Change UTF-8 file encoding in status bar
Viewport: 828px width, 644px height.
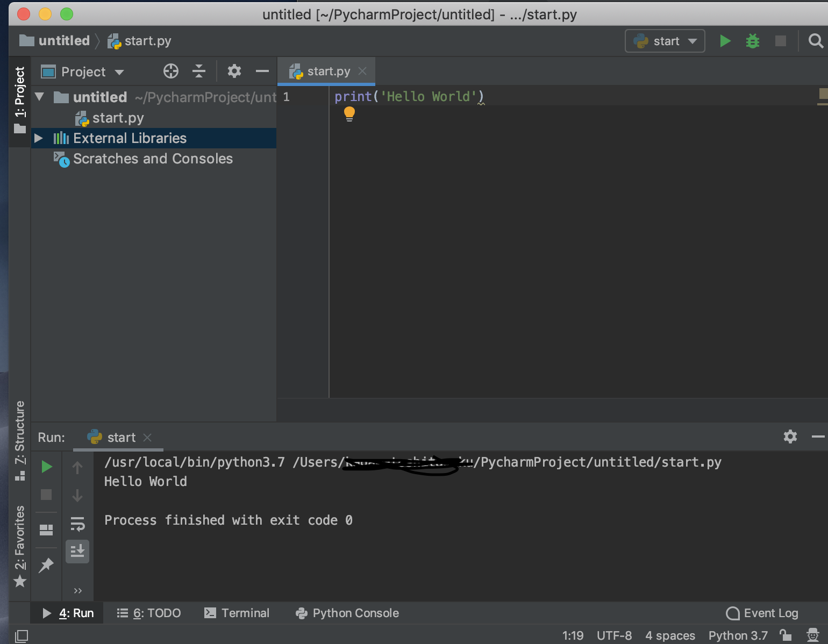614,635
